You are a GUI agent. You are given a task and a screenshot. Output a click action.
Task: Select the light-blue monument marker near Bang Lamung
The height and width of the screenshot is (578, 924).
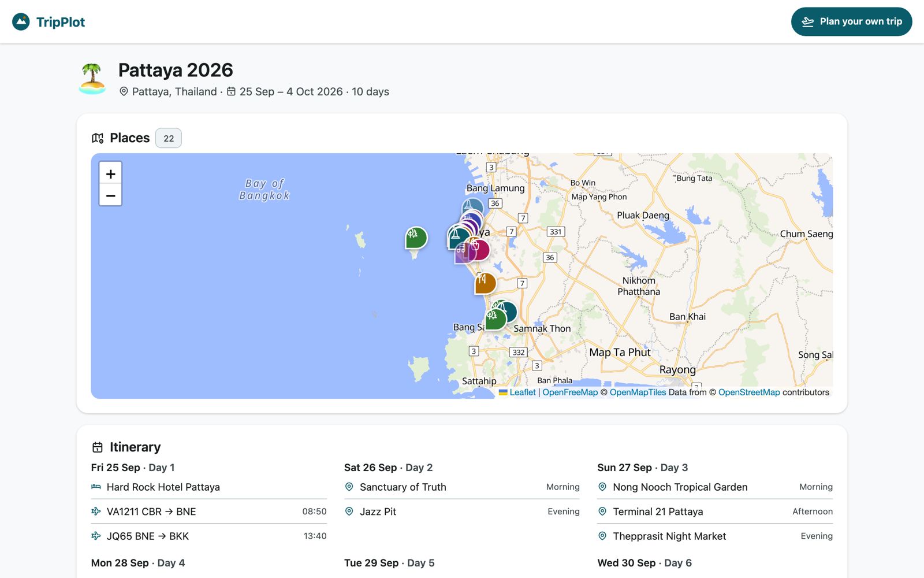click(473, 206)
